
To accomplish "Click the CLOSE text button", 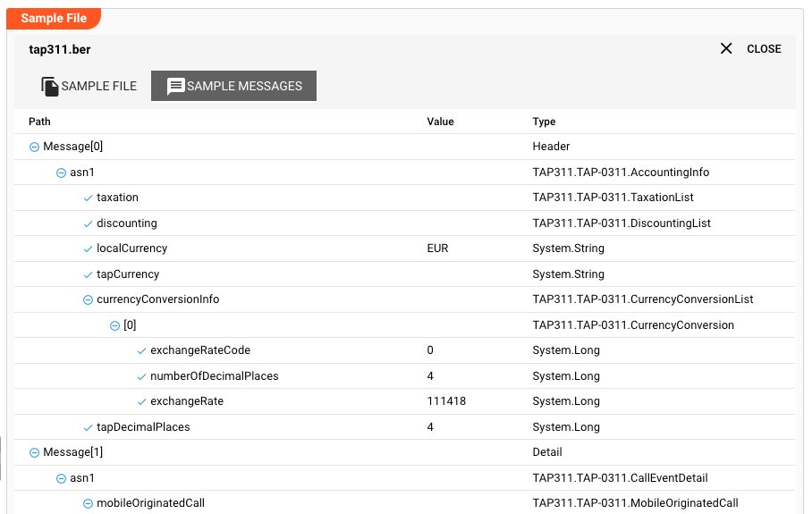I will [x=764, y=48].
